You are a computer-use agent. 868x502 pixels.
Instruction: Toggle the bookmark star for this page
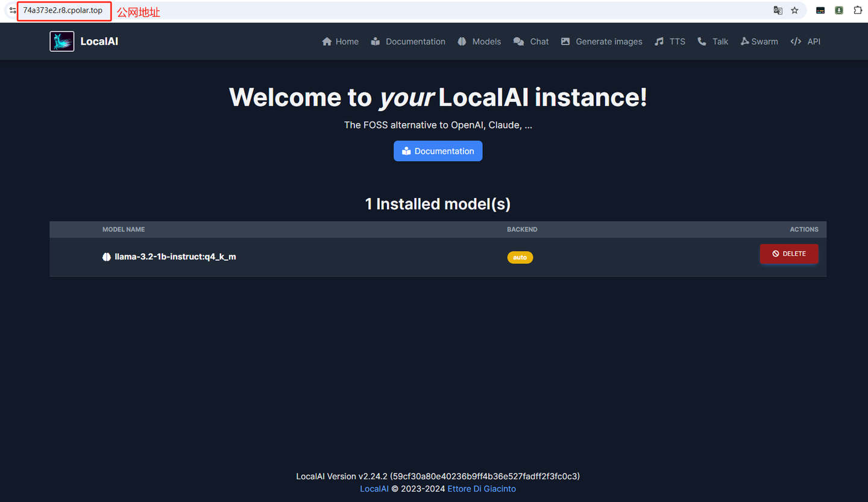(x=794, y=10)
